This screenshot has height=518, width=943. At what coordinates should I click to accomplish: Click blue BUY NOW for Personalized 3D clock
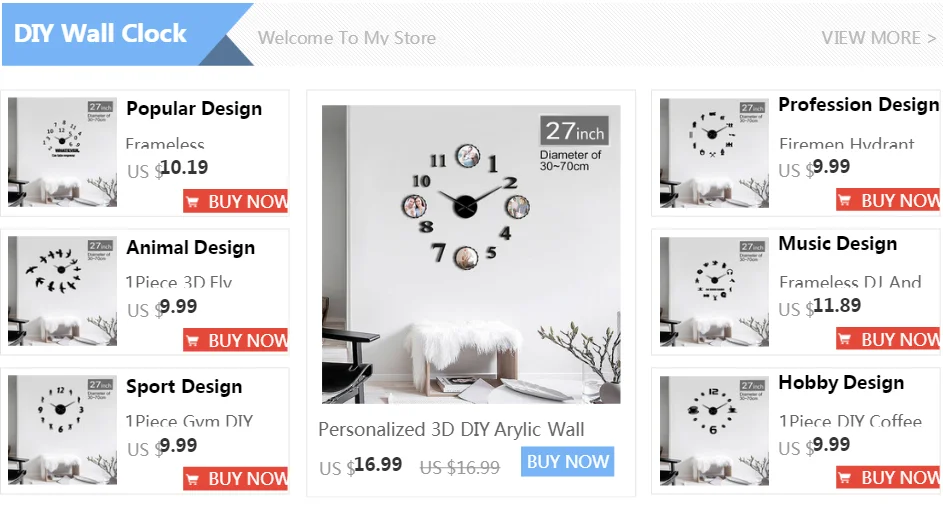[567, 461]
